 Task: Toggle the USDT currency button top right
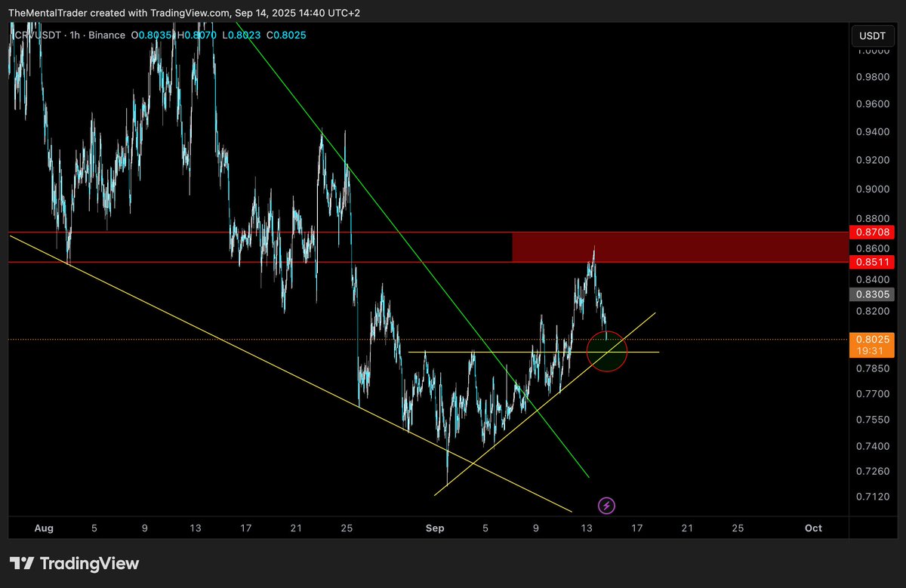coord(872,35)
